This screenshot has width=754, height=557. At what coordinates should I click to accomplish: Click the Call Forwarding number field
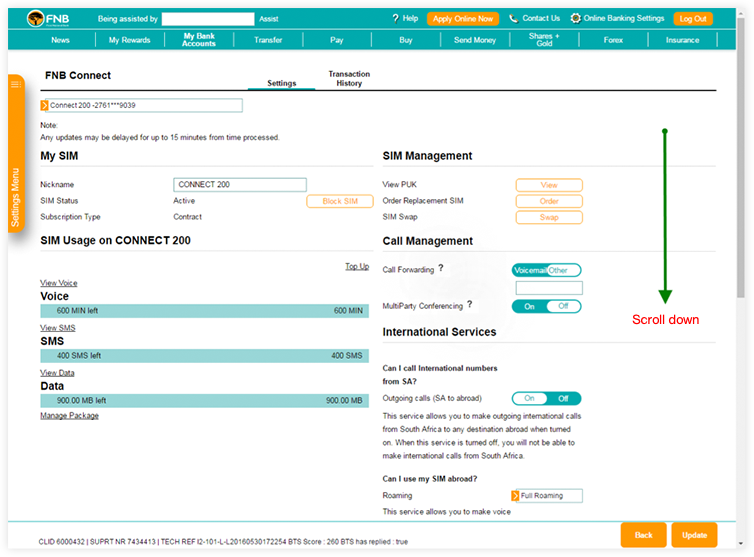pyautogui.click(x=549, y=288)
